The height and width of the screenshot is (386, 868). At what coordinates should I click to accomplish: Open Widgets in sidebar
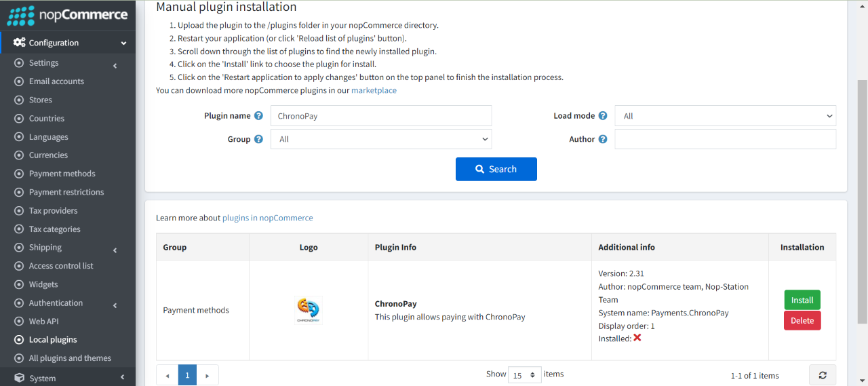pos(43,284)
